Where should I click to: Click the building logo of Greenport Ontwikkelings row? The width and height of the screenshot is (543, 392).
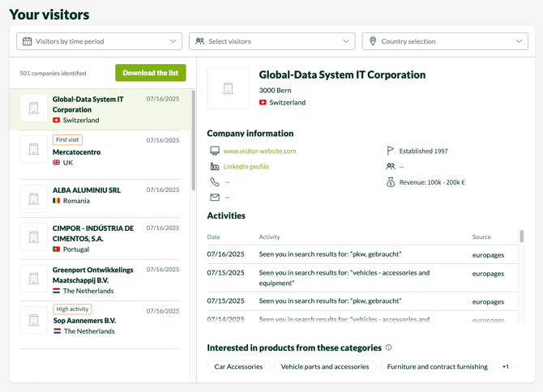(33, 279)
